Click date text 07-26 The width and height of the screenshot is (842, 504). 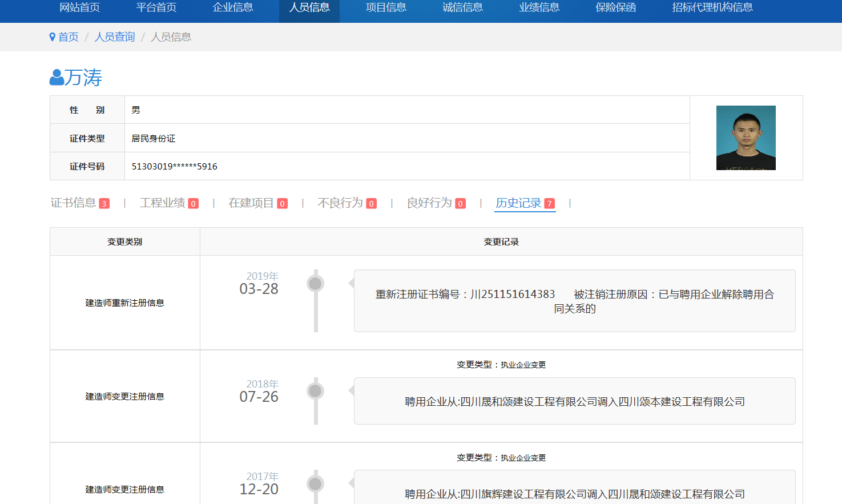coord(259,397)
